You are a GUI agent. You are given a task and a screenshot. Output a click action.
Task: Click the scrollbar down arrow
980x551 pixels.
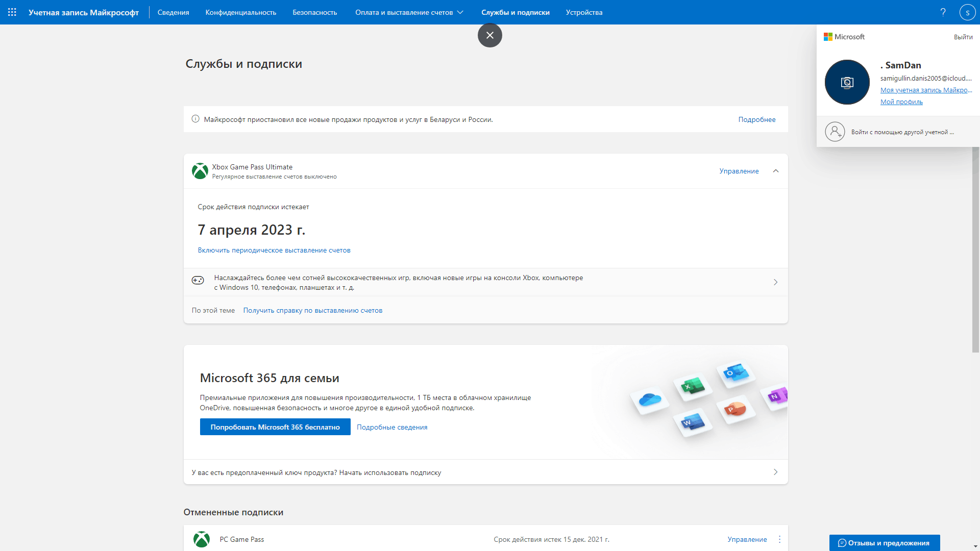click(x=975, y=546)
